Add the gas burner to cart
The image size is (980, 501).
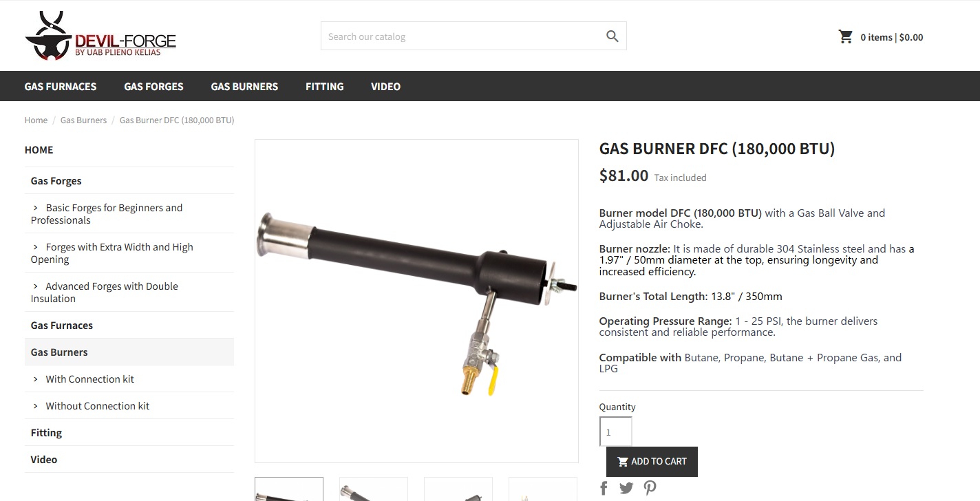pos(652,462)
